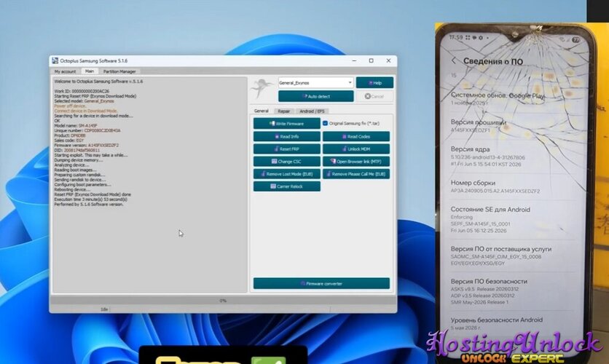The height and width of the screenshot is (364, 609).
Task: Click the Help button
Action: [374, 83]
